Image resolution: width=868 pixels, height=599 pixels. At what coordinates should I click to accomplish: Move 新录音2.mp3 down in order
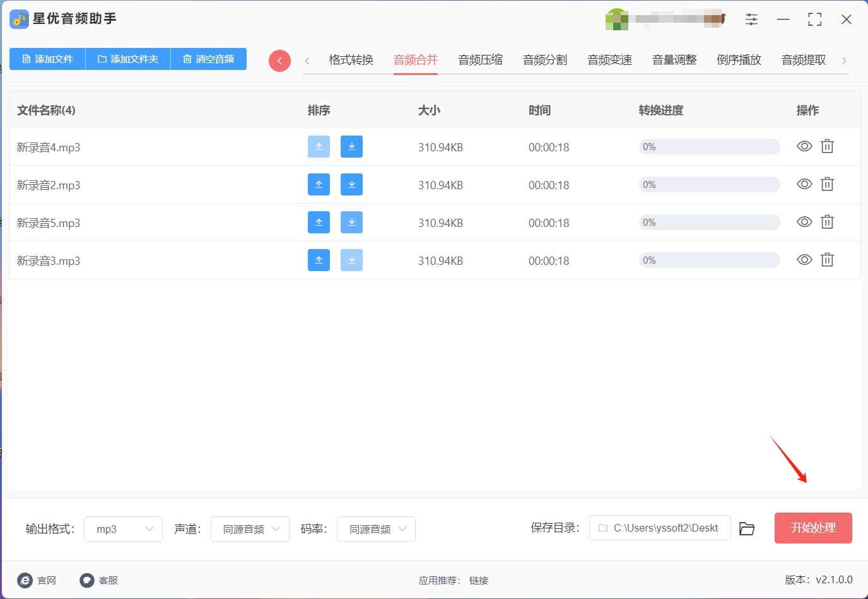[x=351, y=184]
